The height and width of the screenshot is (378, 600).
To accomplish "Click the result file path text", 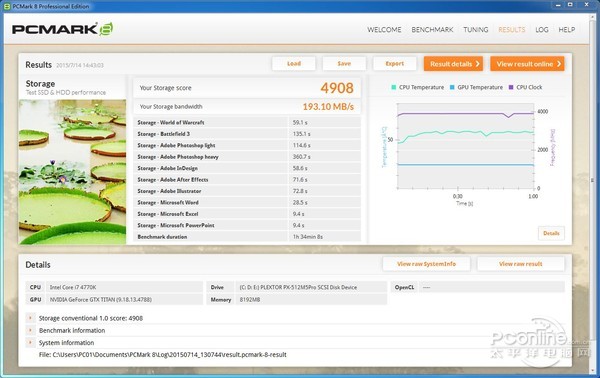I will tap(163, 355).
